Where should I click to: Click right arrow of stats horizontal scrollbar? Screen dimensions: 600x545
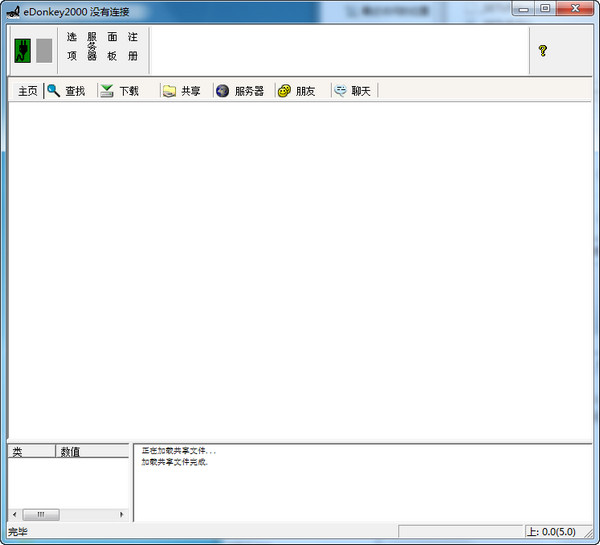coord(122,514)
